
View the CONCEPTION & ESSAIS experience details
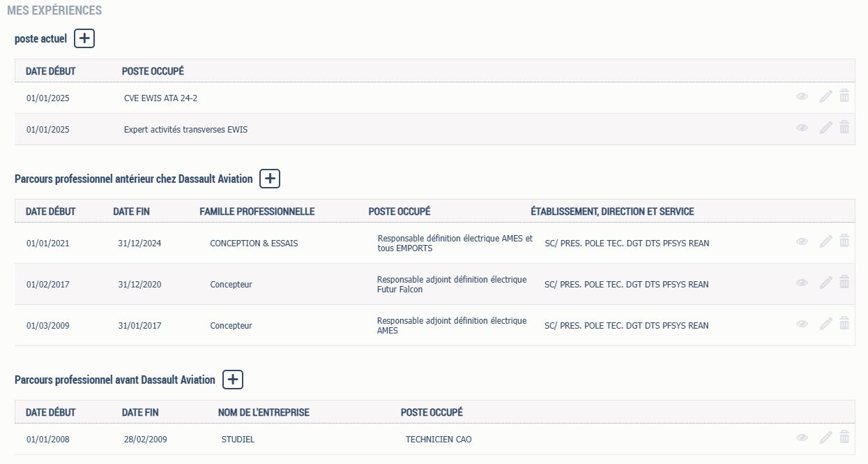pos(802,242)
